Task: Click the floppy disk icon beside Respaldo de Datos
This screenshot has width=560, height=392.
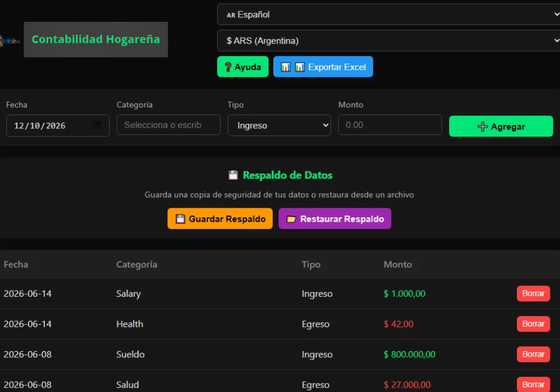Action: [233, 175]
